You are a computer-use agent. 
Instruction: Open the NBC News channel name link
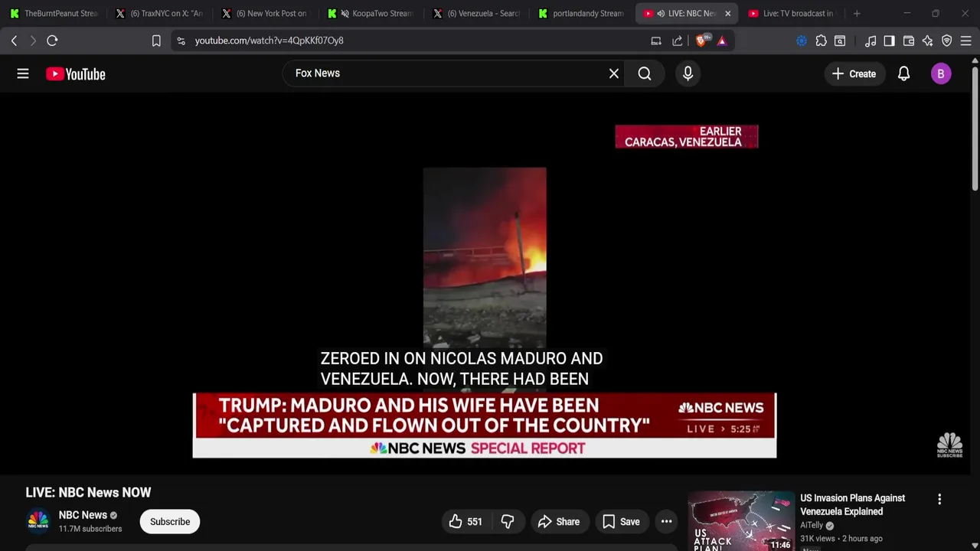(x=83, y=515)
